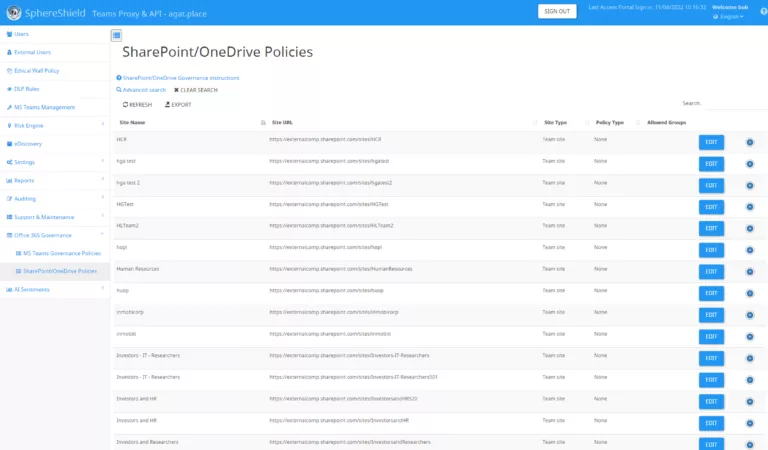This screenshot has height=450, width=768.
Task: Click EDIT for URL ending InvestorsandHR
Action: click(711, 423)
